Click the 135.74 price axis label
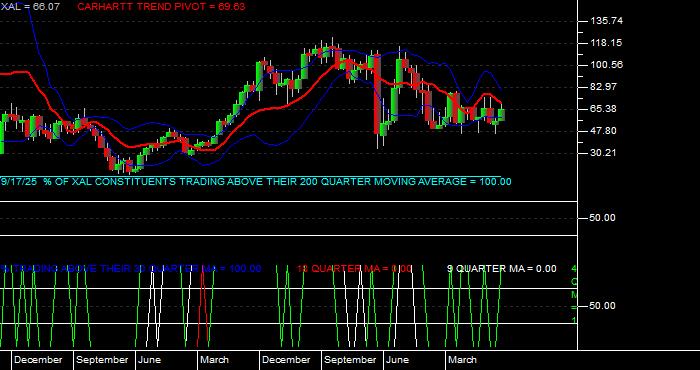 (x=606, y=21)
